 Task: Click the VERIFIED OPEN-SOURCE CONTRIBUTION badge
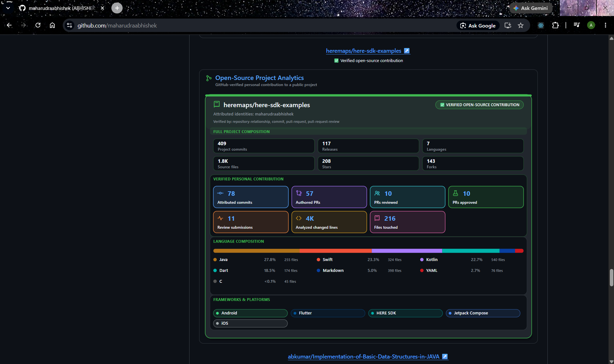click(x=479, y=105)
